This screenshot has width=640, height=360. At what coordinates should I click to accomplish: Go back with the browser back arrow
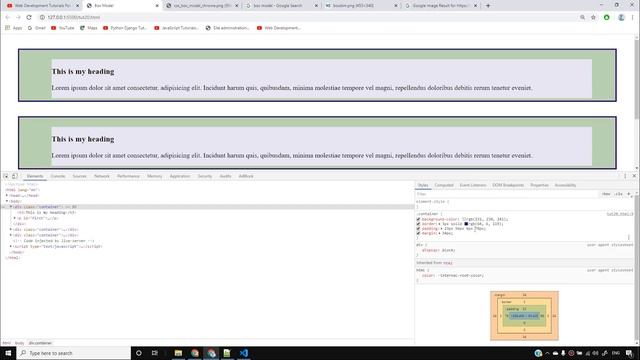click(7, 17)
